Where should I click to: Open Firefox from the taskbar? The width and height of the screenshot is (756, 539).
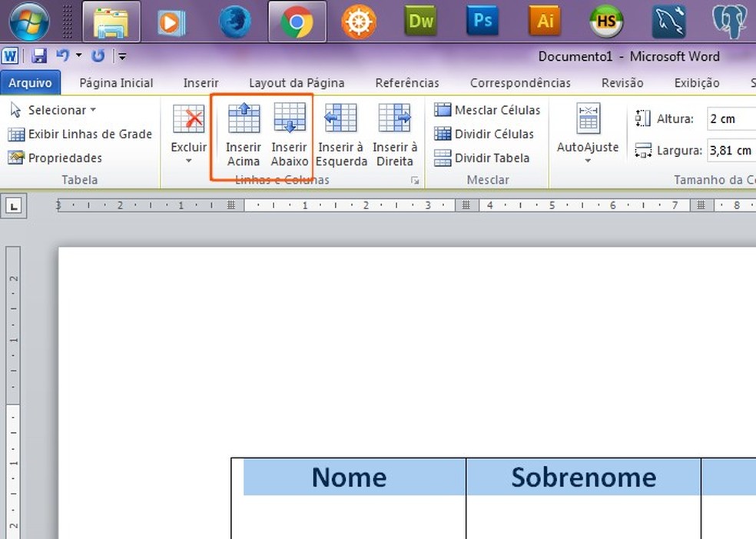click(234, 22)
